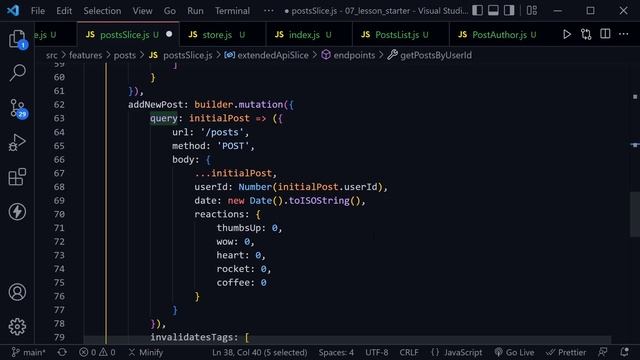
Task: Select features folder in breadcrumb
Action: [85, 55]
